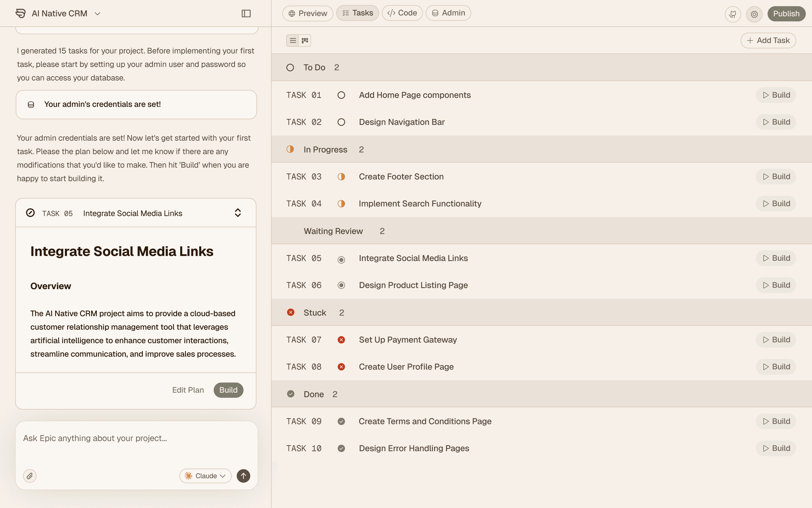The image size is (812, 508).
Task: Switch to list view icon
Action: click(292, 40)
